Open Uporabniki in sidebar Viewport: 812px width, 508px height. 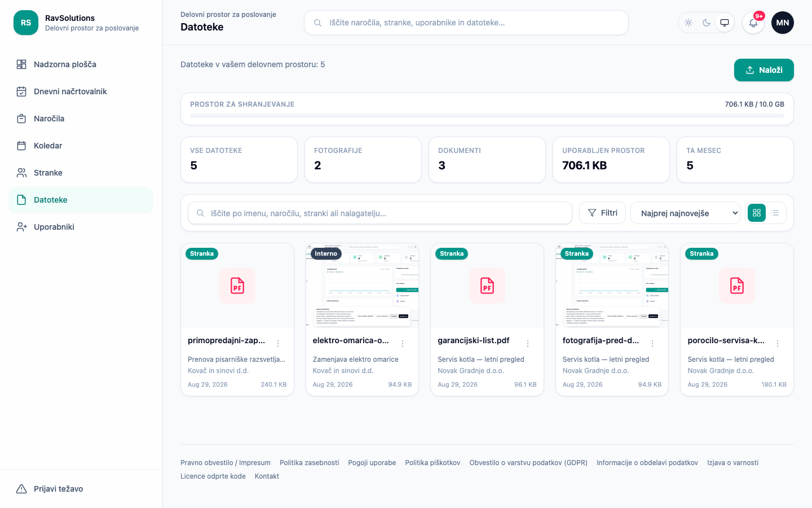(x=81, y=227)
